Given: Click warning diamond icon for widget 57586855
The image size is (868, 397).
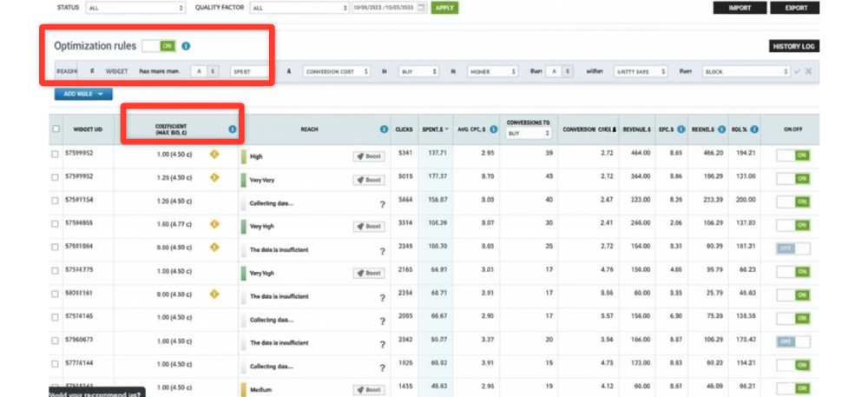Looking at the screenshot, I should coord(214,226).
